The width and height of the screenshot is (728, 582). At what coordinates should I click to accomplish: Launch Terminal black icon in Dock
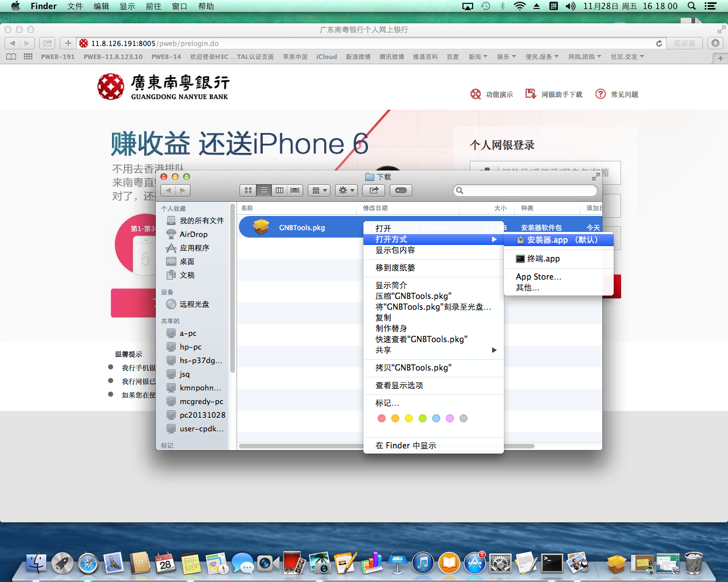click(x=552, y=563)
